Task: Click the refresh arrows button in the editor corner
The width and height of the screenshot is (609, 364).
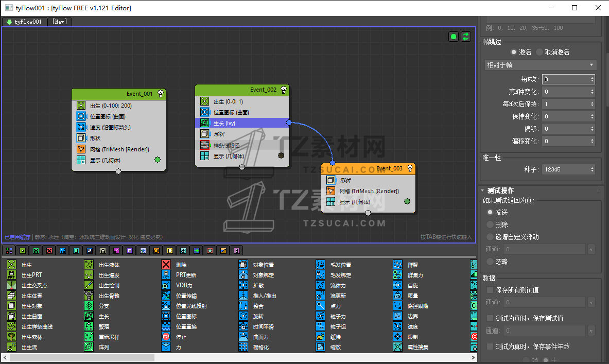Action: (x=466, y=37)
